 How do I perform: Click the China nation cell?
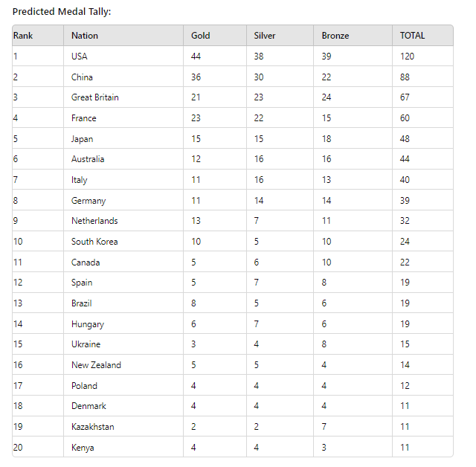[82, 77]
